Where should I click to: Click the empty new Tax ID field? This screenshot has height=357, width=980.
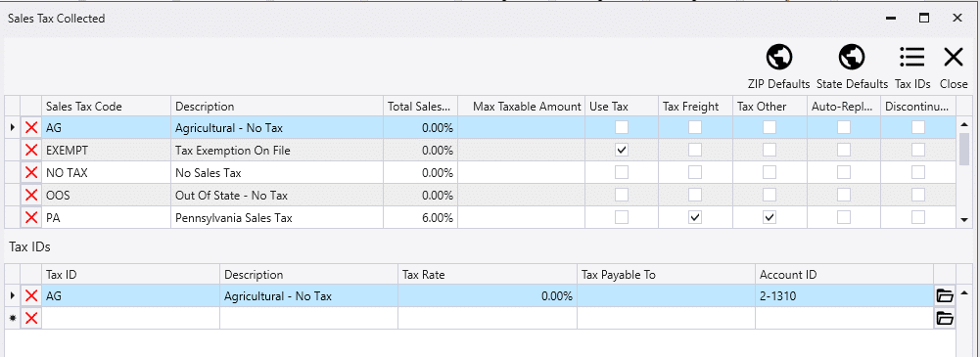coord(130,318)
